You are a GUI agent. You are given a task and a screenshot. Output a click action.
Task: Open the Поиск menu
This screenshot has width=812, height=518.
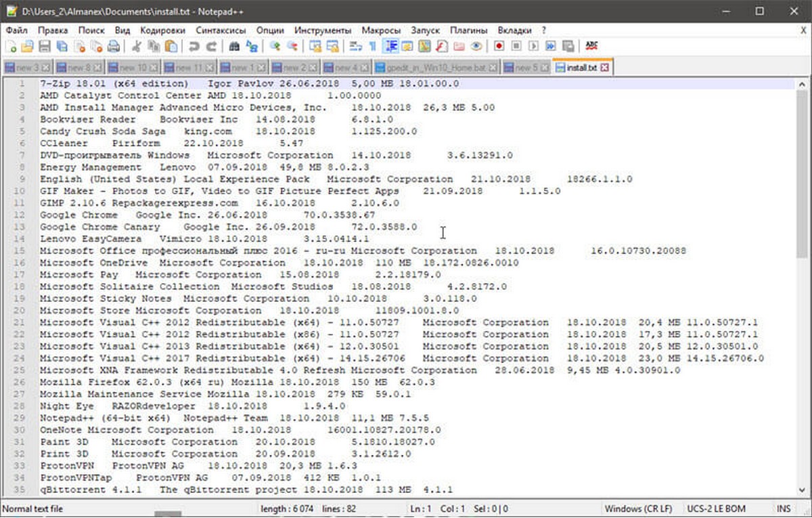(x=91, y=30)
